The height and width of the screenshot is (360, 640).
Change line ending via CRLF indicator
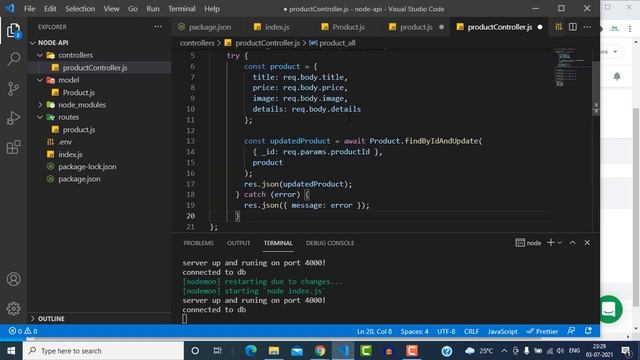(x=471, y=331)
